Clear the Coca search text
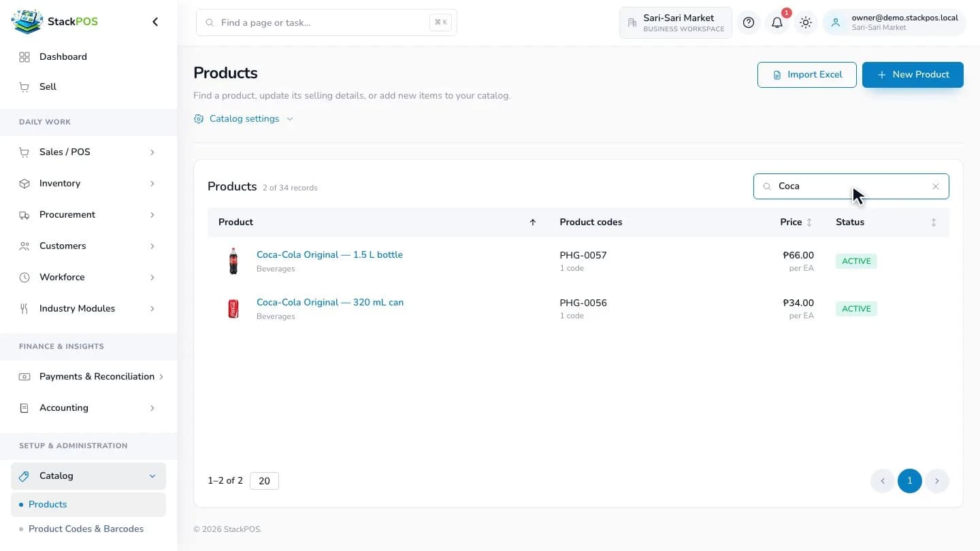Screen dimensions: 980x551 (936, 186)
